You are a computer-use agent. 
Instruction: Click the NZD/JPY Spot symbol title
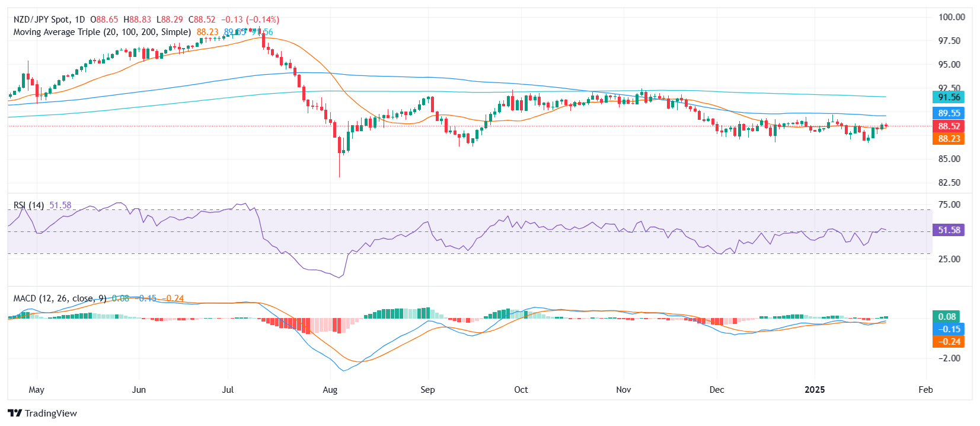(42, 20)
